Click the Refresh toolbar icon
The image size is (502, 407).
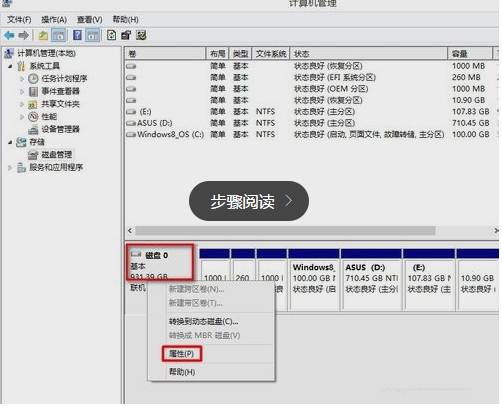111,35
